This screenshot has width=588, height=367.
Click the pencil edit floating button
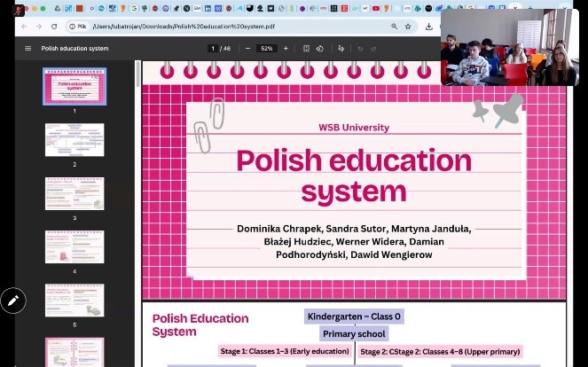pos(13,301)
